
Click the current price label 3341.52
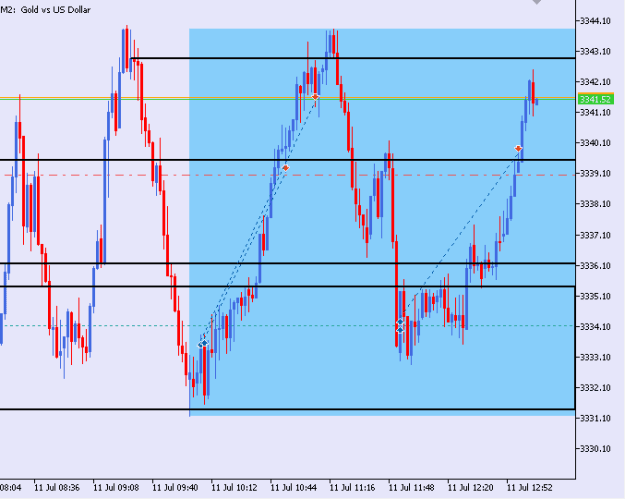[x=596, y=99]
